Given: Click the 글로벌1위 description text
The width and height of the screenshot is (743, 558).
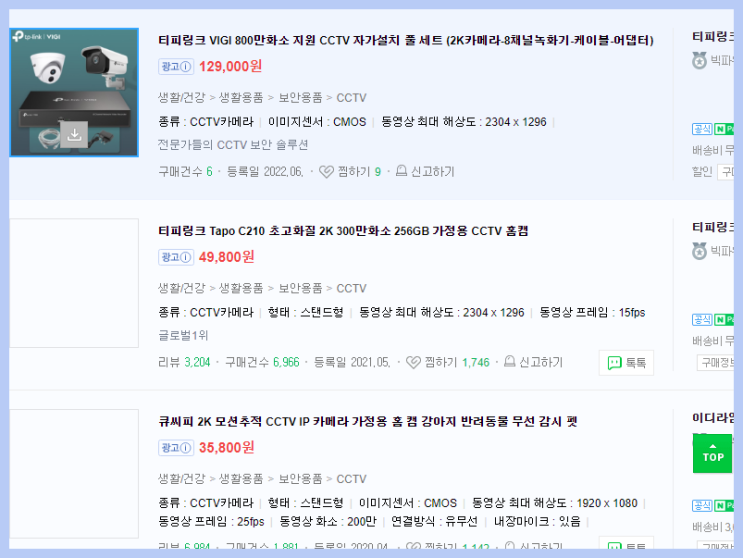Looking at the screenshot, I should [x=183, y=335].
